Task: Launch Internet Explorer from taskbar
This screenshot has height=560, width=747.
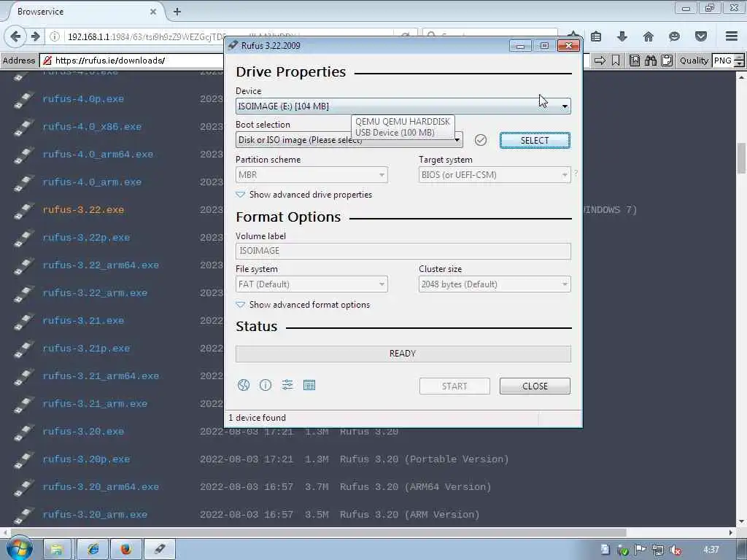Action: tap(93, 550)
